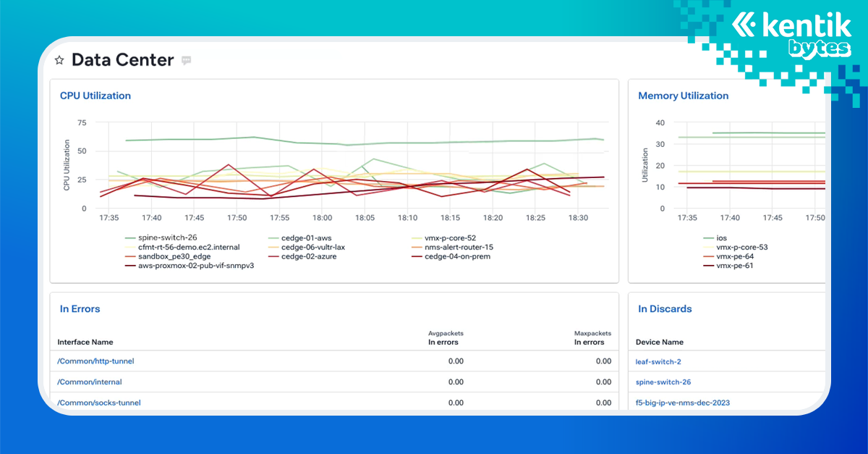Toggle cedge-02-azure legend series

(x=302, y=256)
